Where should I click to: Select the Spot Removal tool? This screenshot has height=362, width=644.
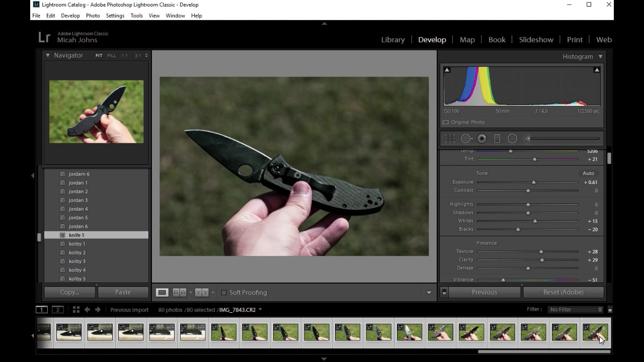466,138
